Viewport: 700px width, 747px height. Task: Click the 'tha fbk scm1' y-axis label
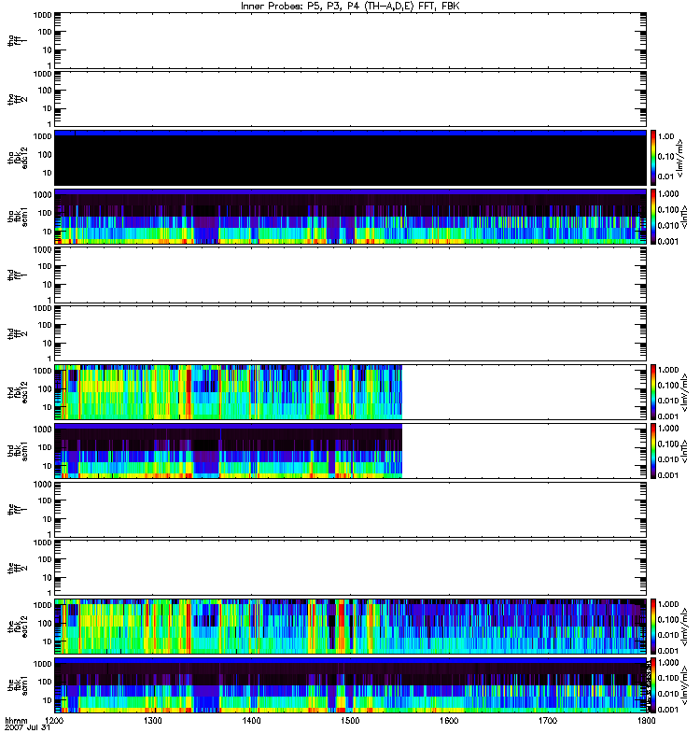pyautogui.click(x=17, y=217)
